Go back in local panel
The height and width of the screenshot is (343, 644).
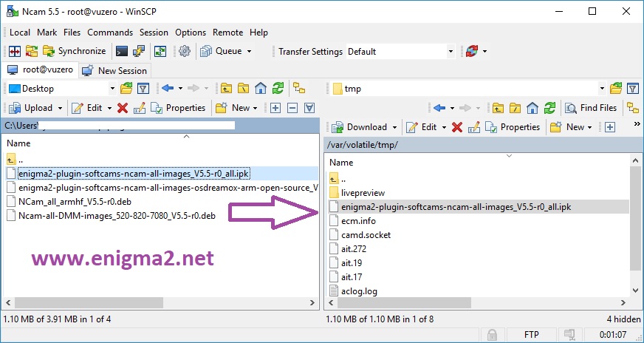[x=168, y=88]
